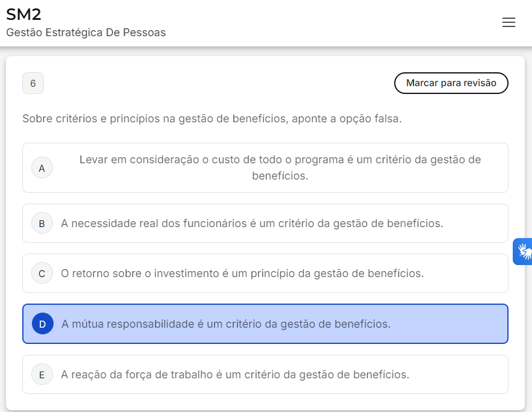Click the SM2 heading
The width and height of the screenshot is (532, 412).
[x=23, y=14]
